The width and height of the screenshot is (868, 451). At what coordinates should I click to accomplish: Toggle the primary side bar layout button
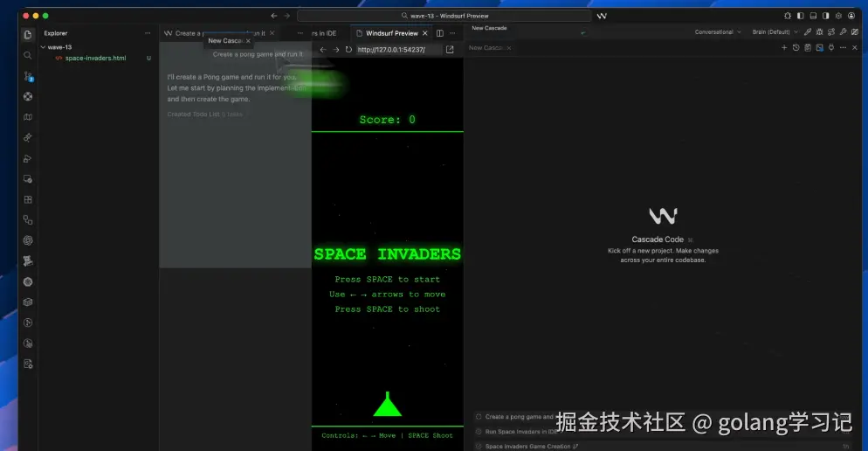(800, 16)
